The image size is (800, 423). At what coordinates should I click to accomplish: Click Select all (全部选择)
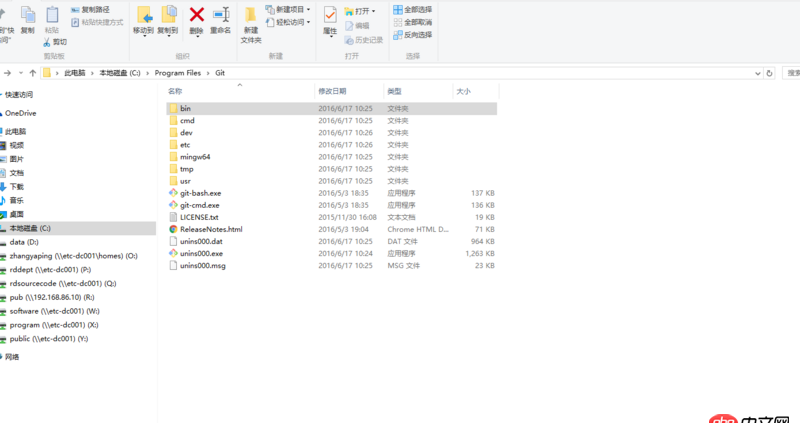pos(413,10)
